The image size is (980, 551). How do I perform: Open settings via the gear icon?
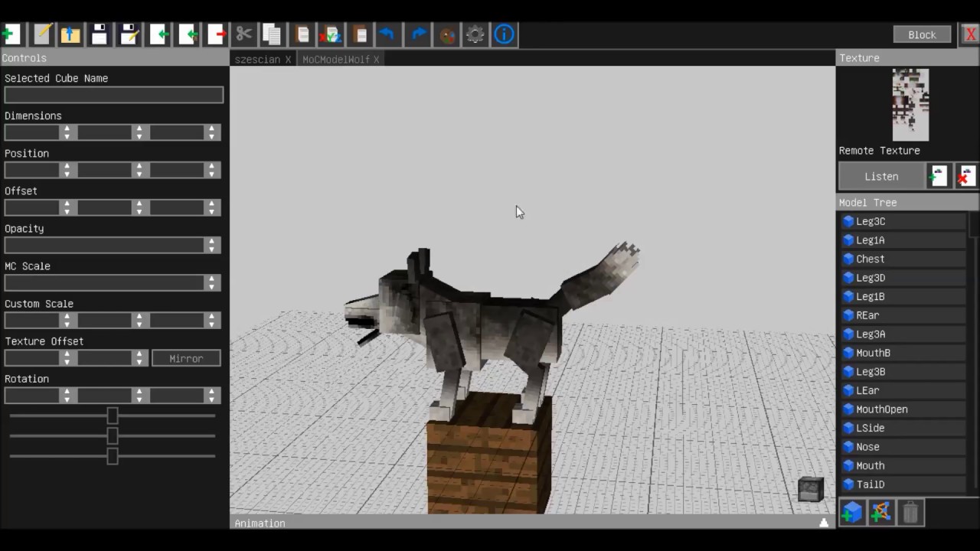pyautogui.click(x=475, y=34)
